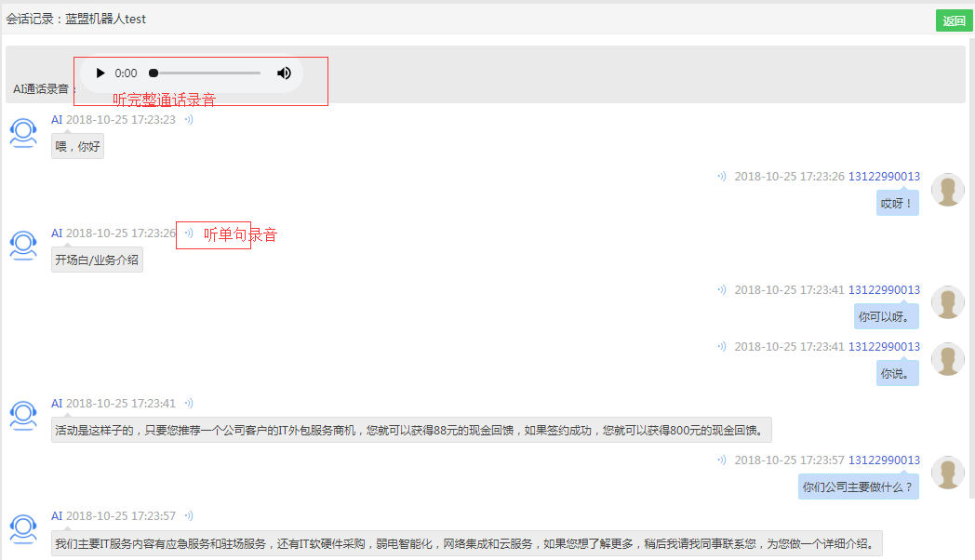Play audio for the 17:23:41 AI message
Image resolution: width=975 pixels, height=560 pixels.
(189, 404)
